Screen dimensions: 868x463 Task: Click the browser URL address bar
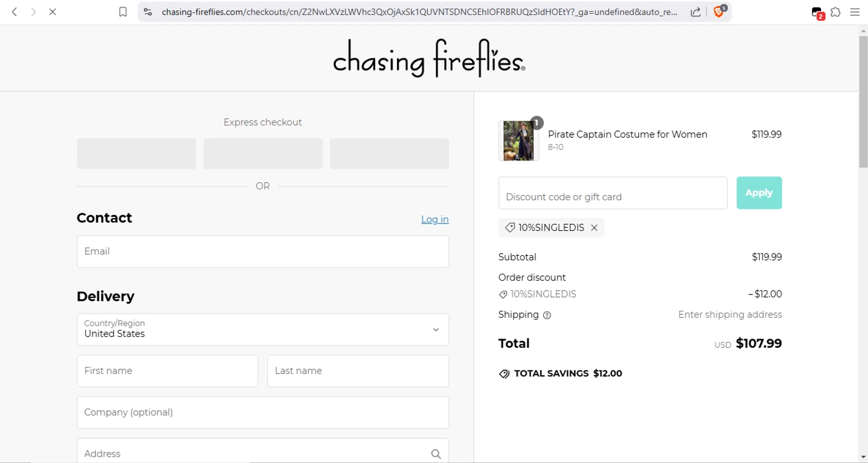click(420, 12)
